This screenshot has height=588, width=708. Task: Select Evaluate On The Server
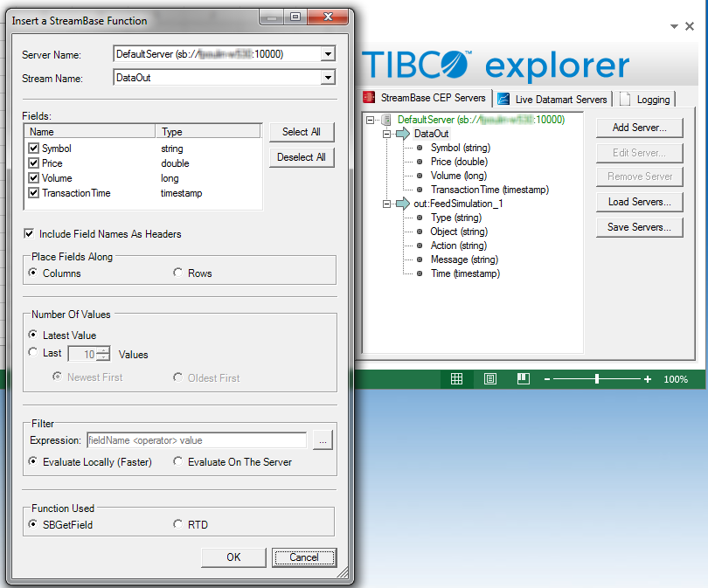[x=178, y=461]
